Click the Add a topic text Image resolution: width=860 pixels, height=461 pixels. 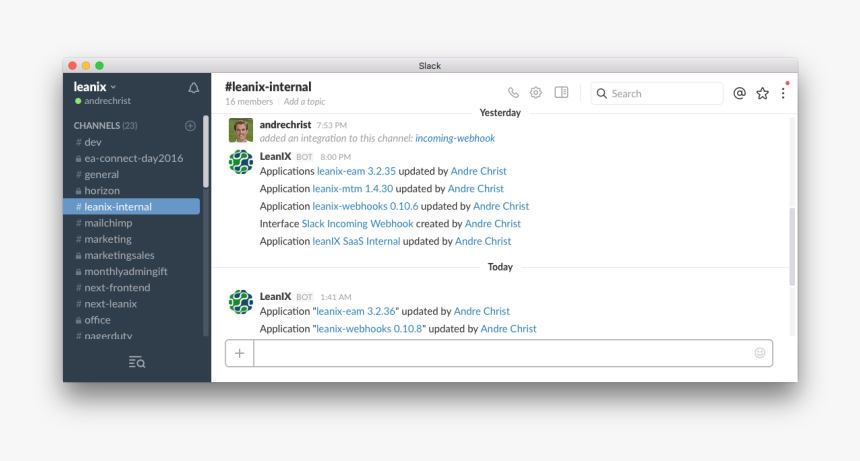click(x=304, y=102)
